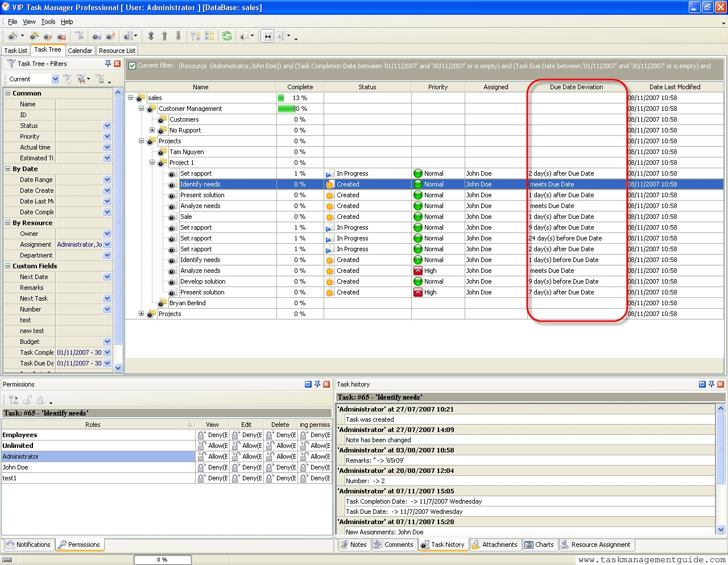Viewport: 728px width, 565px height.
Task: Click the delete task icon with red X
Action: (61, 36)
